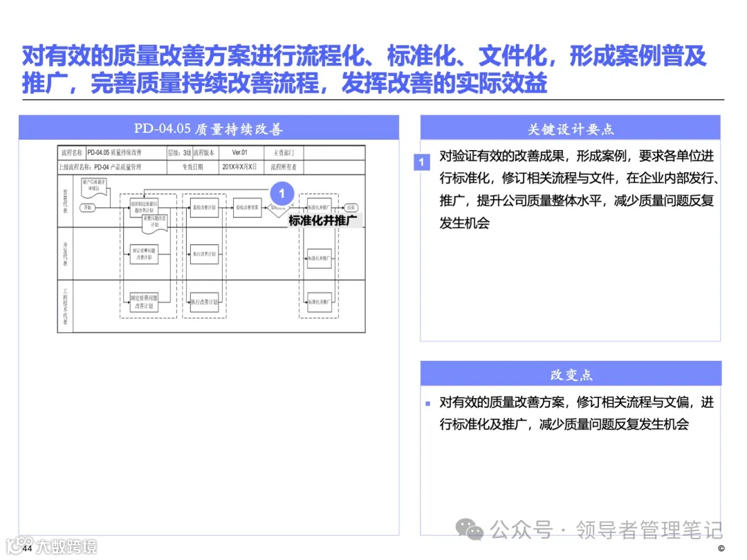Click the 主责部门 table cell
Viewport: 747px width, 560px height.
point(284,153)
